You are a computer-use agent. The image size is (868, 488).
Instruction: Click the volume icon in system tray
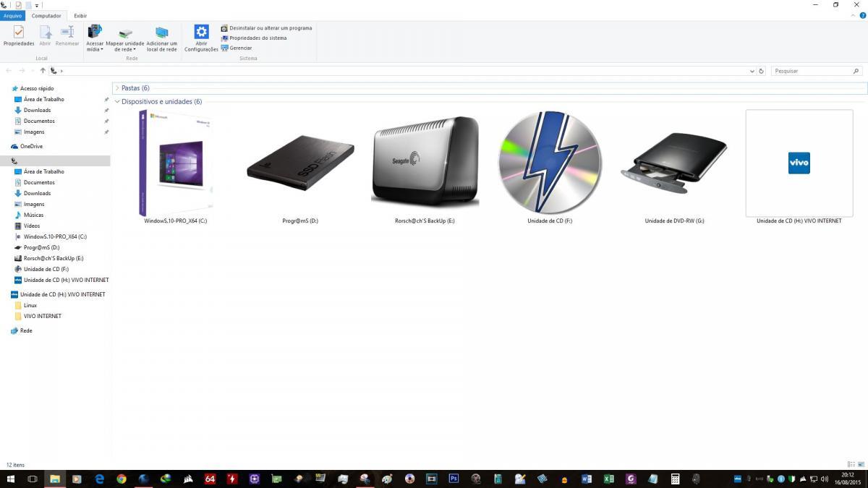(825, 479)
